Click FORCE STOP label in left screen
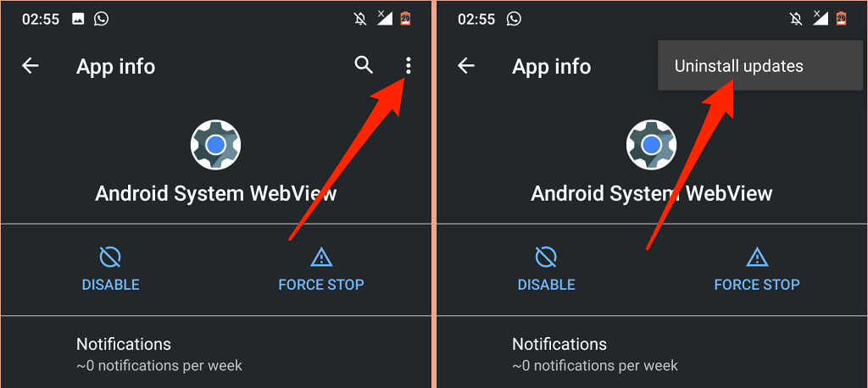Viewport: 868px width, 388px height. pyautogui.click(x=321, y=285)
